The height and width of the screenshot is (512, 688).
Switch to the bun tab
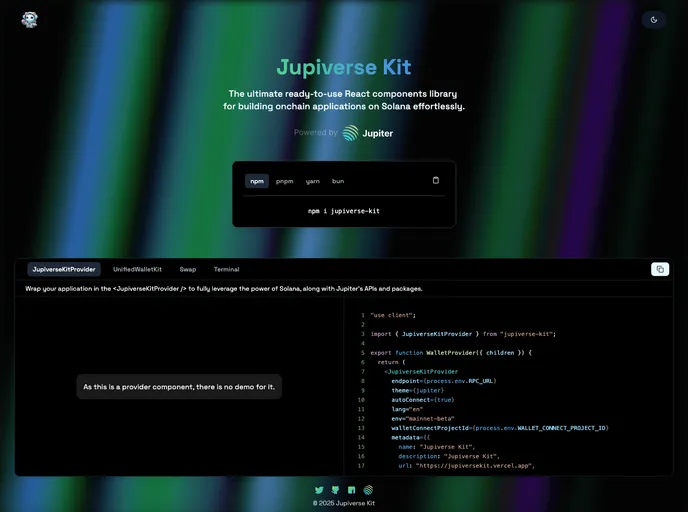(338, 181)
